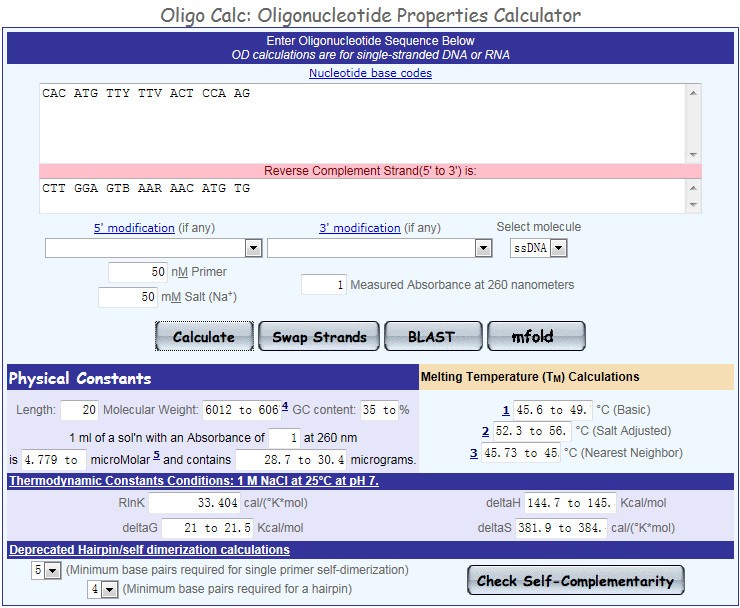Click the deltaH value field

point(570,503)
